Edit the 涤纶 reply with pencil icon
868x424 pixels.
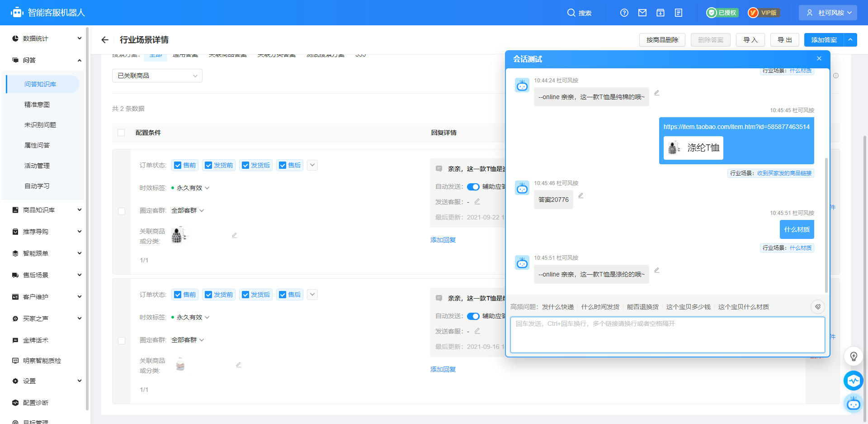(x=657, y=270)
